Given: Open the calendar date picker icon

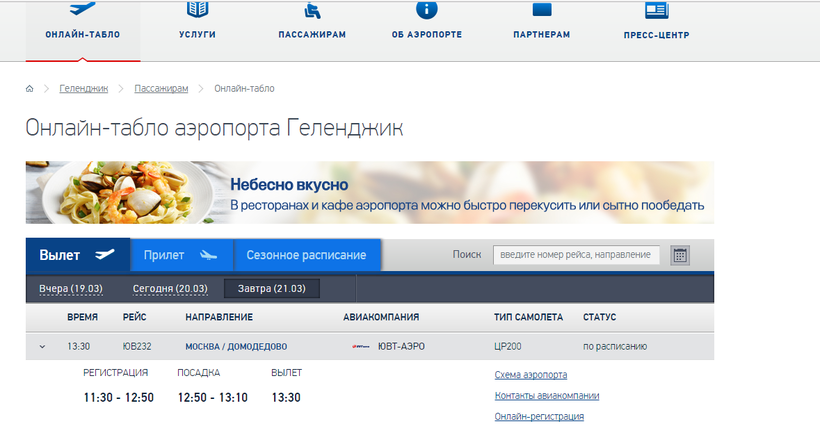Looking at the screenshot, I should pos(680,255).
